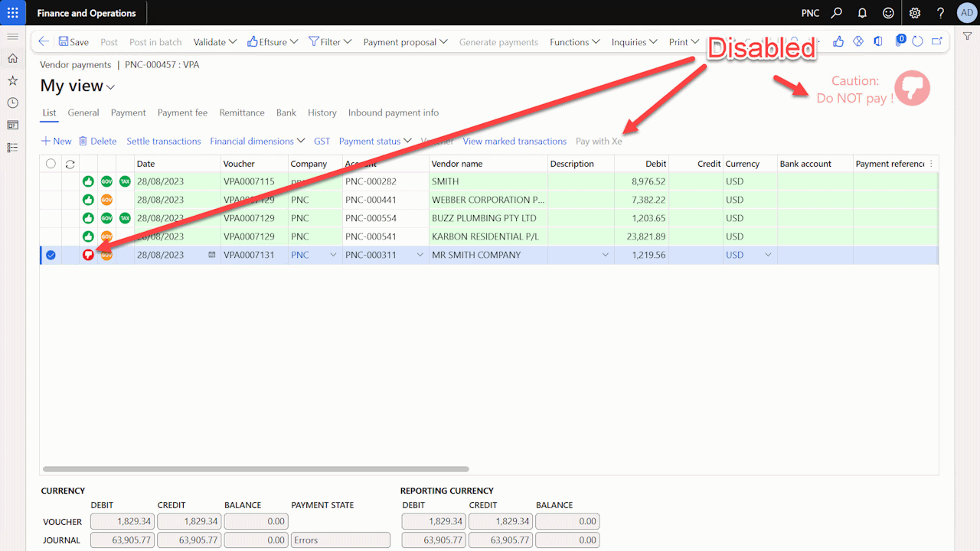Open the My view selector
The height and width of the screenshot is (551, 980).
click(x=78, y=86)
